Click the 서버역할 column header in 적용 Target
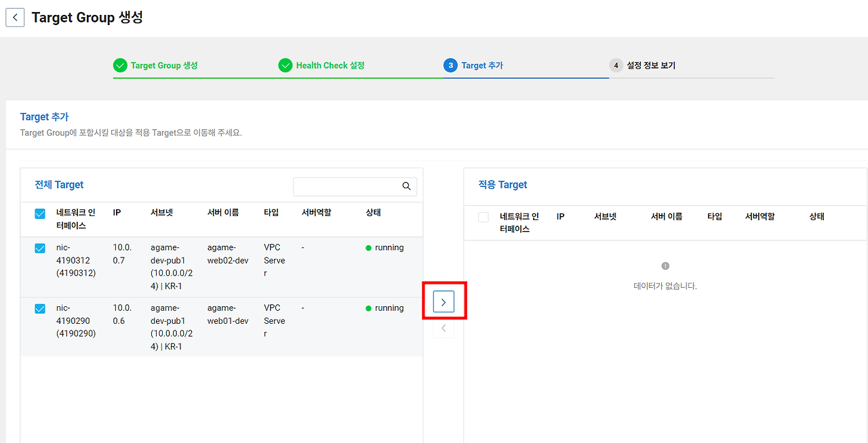Image resolution: width=868 pixels, height=443 pixels. (x=760, y=217)
